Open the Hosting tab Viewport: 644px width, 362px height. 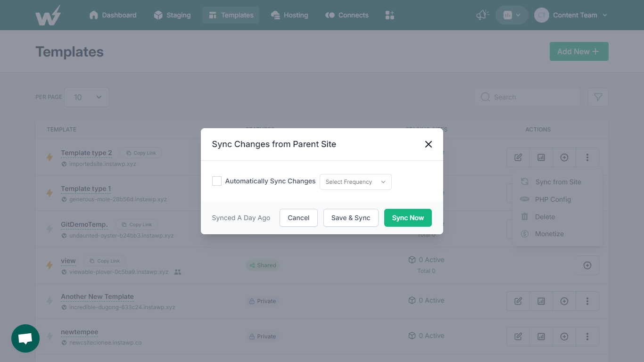(289, 15)
